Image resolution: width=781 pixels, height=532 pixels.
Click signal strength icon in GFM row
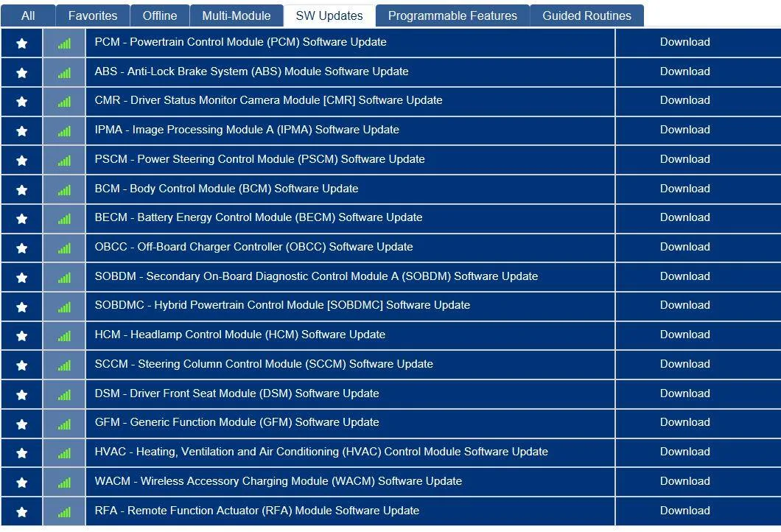[64, 424]
